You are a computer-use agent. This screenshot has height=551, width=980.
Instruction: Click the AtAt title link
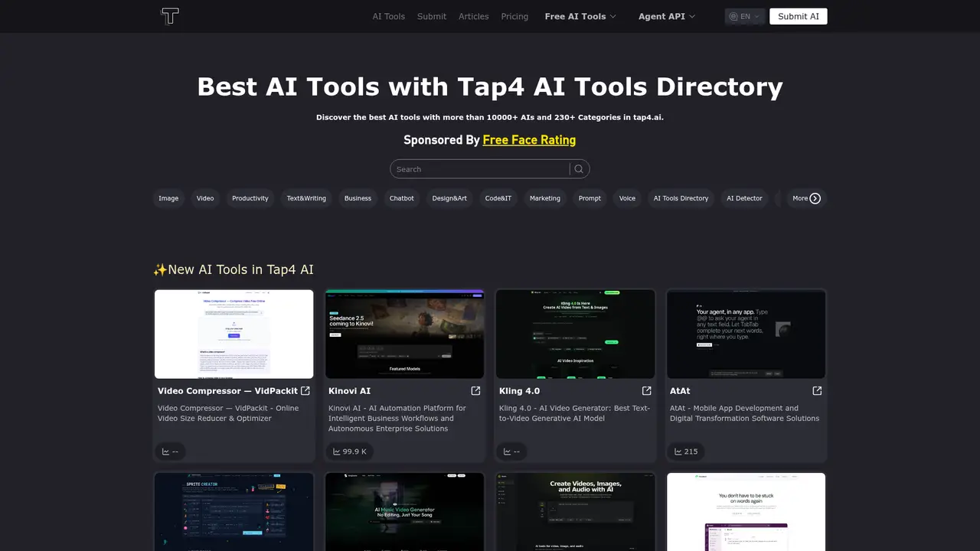click(680, 390)
